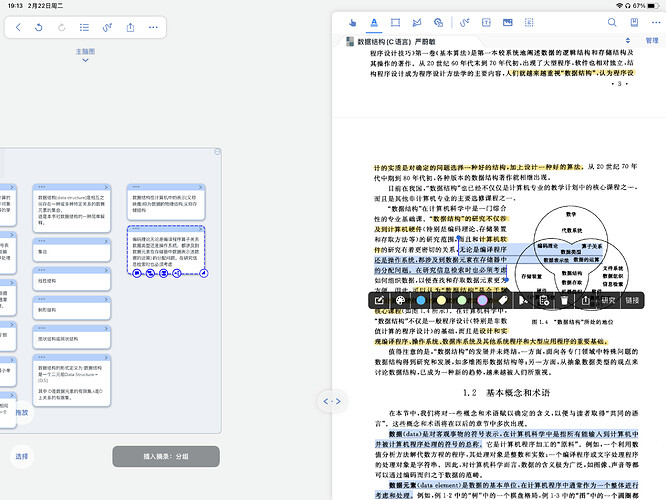Tap the 19:13 clock in status bar
Screen dimensions: 666x500
click(15, 6)
